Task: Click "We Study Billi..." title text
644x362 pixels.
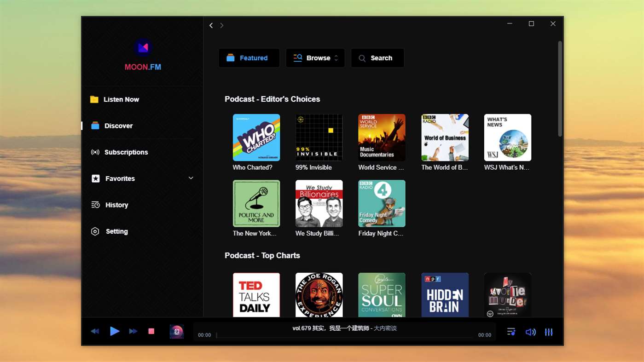Action: pyautogui.click(x=317, y=234)
